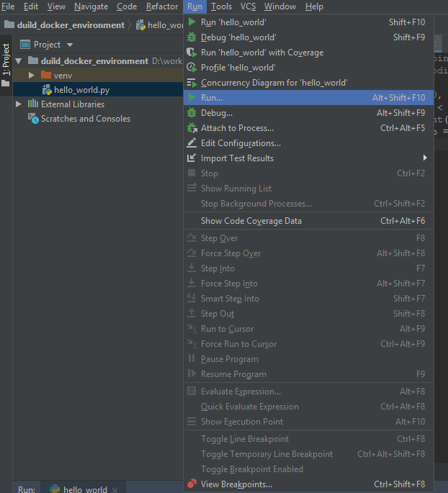Choose Toggle Line Breakpoint entry
The height and width of the screenshot is (493, 448).
point(308,438)
